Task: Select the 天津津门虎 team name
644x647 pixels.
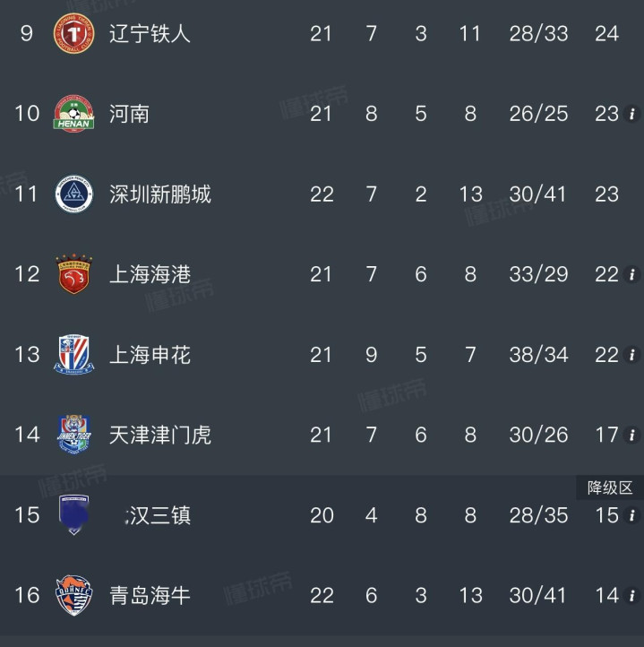Action: pos(160,435)
